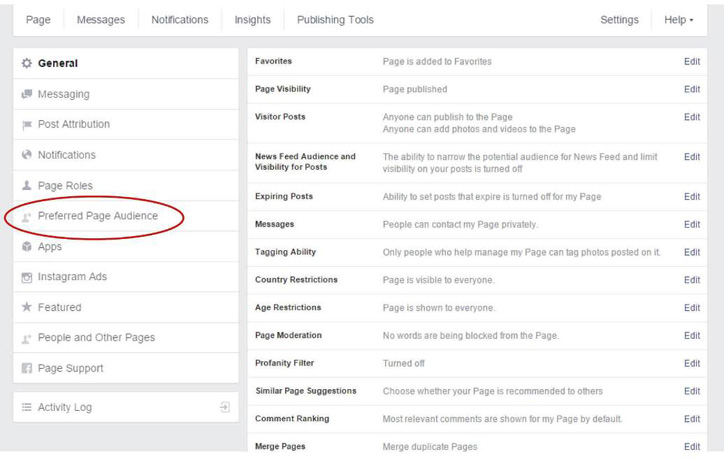724x459 pixels.
Task: Click the Post Attribution flag icon
Action: [x=27, y=125]
